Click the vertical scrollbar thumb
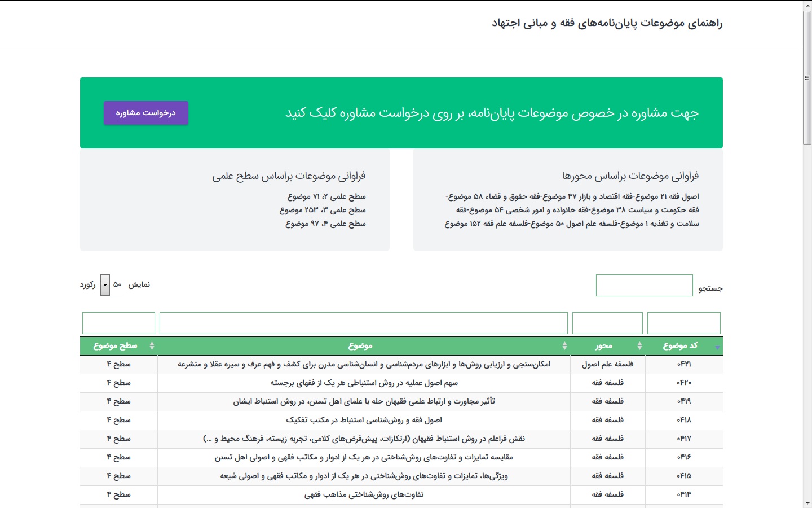This screenshot has height=508, width=812. pyautogui.click(x=807, y=78)
